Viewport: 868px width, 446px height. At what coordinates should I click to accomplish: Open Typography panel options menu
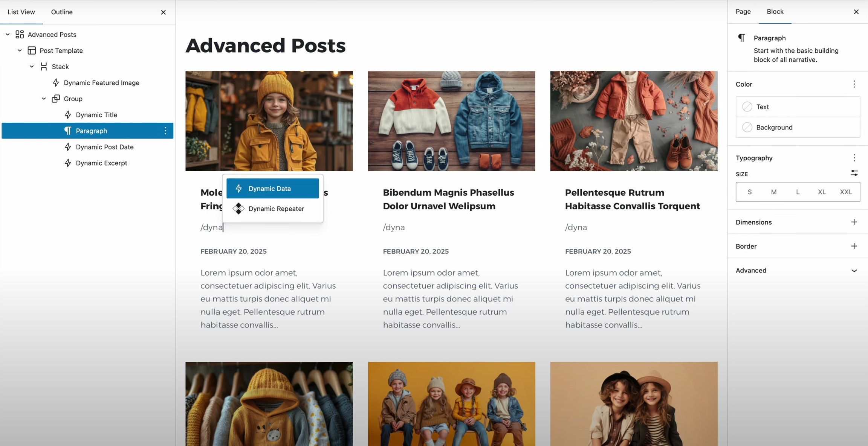854,158
